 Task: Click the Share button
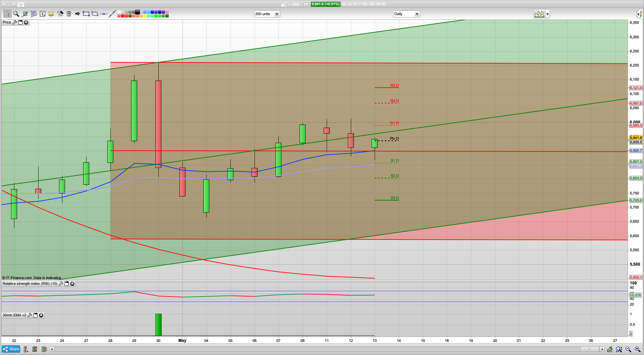point(11,349)
